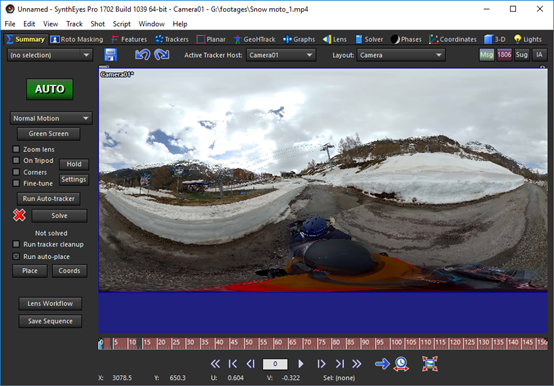
Task: Open the File menu
Action: pyautogui.click(x=10, y=24)
